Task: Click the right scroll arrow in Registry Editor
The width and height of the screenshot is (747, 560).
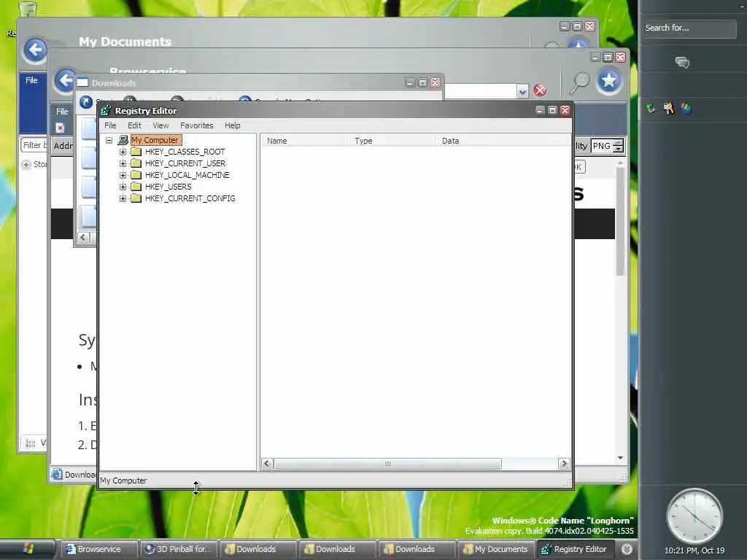Action: 564,463
